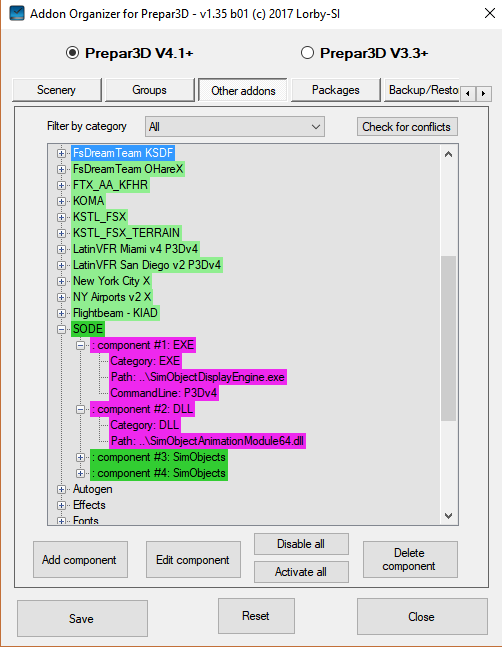Select the Prepar3D V4.1+ radio button
Screen dimensions: 502x647
point(73,53)
